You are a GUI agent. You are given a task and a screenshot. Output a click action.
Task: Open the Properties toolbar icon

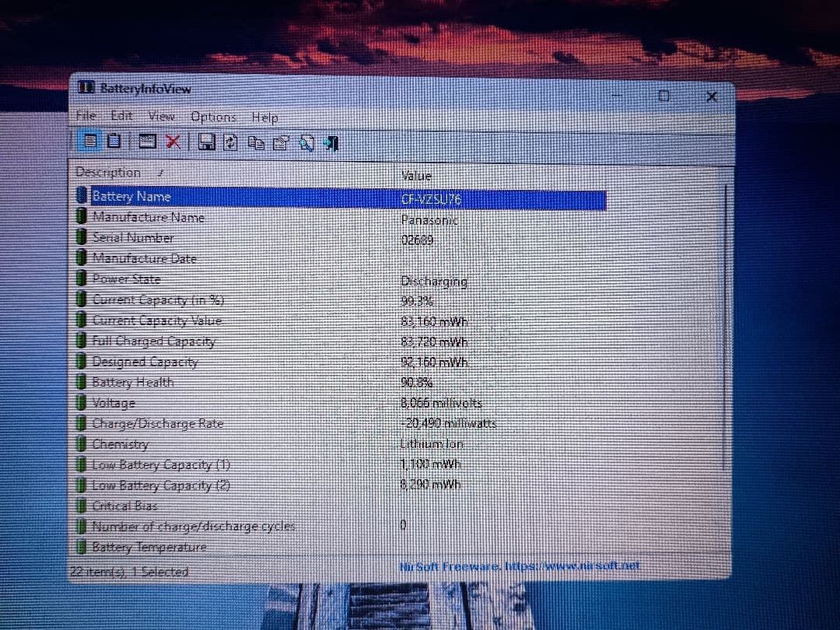click(281, 142)
